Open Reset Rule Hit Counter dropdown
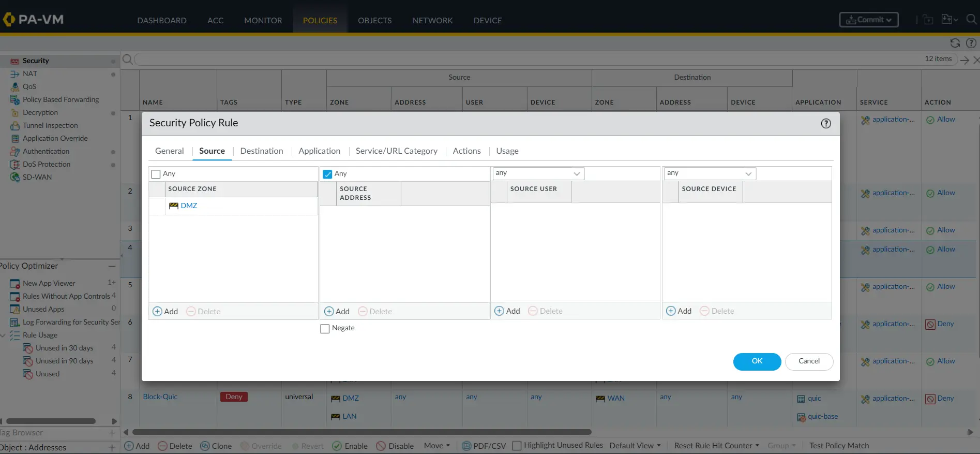This screenshot has width=980, height=454. pyautogui.click(x=717, y=446)
